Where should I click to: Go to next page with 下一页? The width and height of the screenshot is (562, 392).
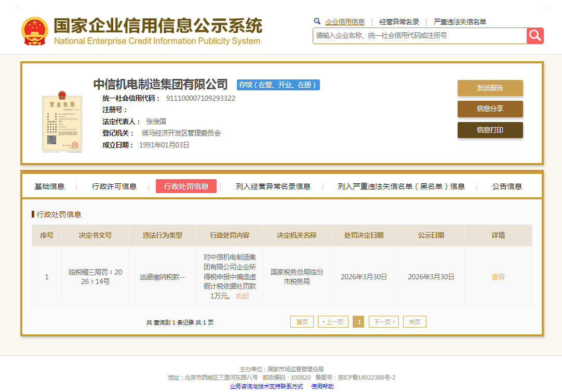tap(383, 322)
